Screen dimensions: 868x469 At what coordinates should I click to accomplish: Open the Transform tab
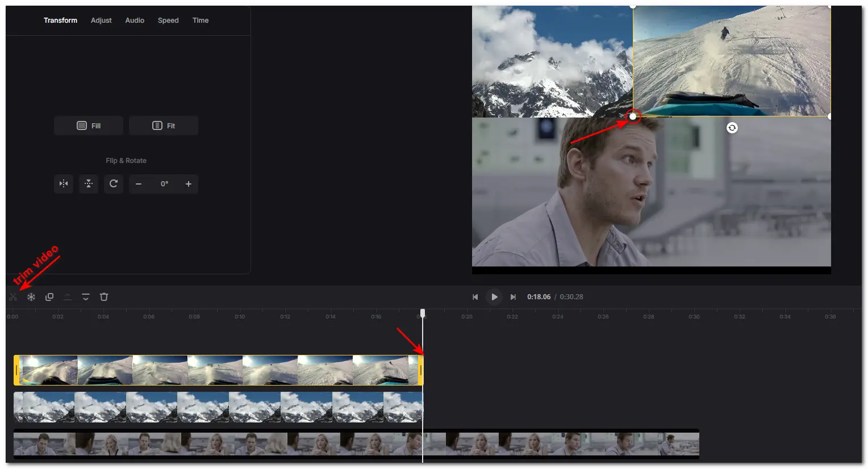point(60,20)
